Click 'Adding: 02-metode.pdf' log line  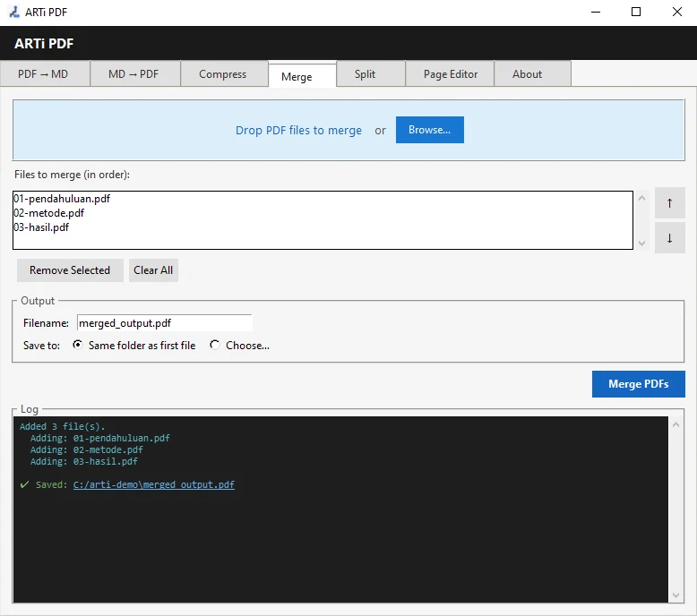pos(87,449)
